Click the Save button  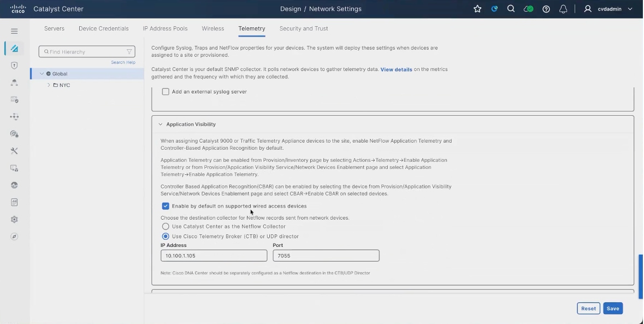(x=613, y=308)
